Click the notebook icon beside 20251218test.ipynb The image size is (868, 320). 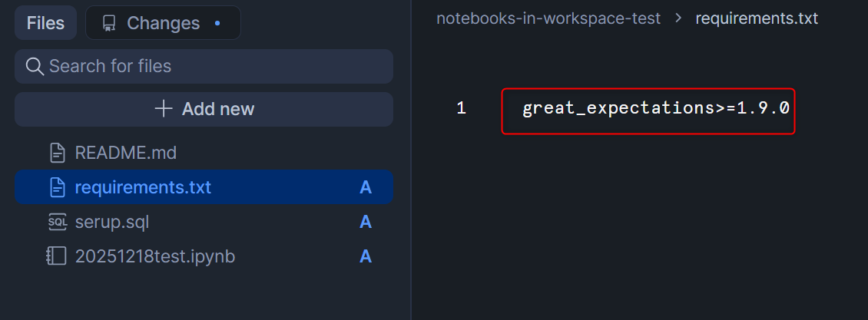[57, 256]
